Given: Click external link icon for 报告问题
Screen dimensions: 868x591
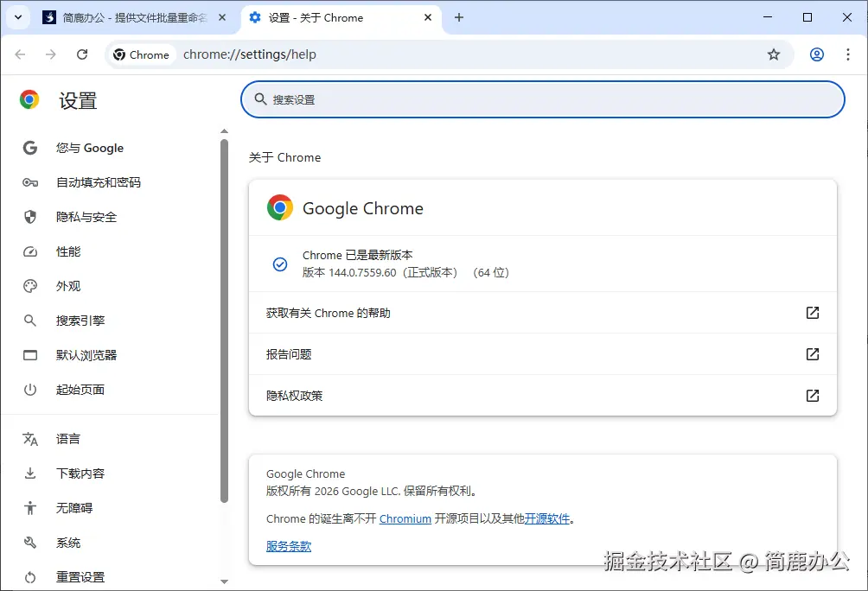Looking at the screenshot, I should coord(812,354).
